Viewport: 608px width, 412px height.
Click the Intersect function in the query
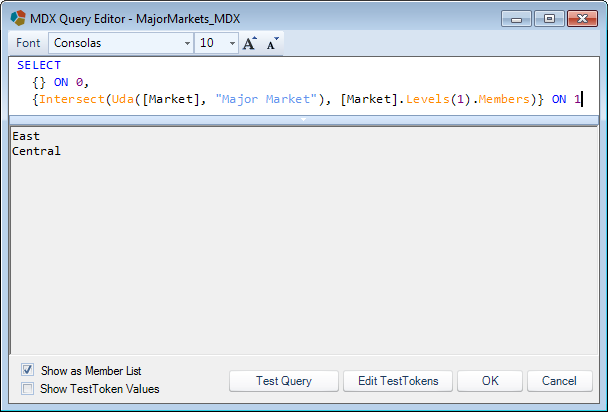pyautogui.click(x=72, y=99)
